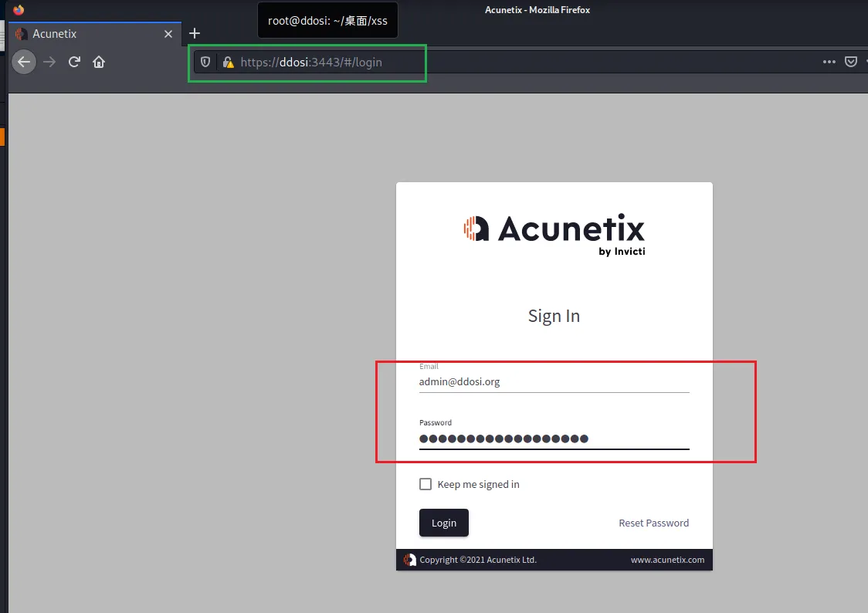This screenshot has height=613, width=868.
Task: Click the 'by Invicti' text
Action: point(622,252)
